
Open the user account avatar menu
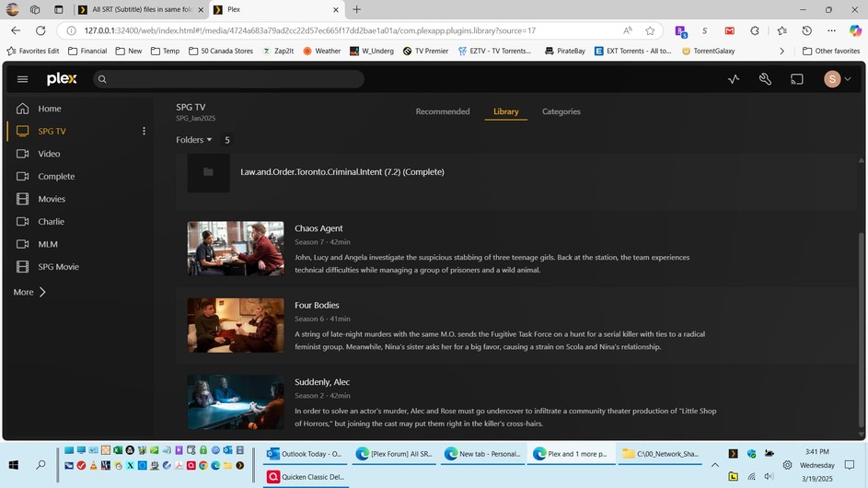pyautogui.click(x=837, y=79)
